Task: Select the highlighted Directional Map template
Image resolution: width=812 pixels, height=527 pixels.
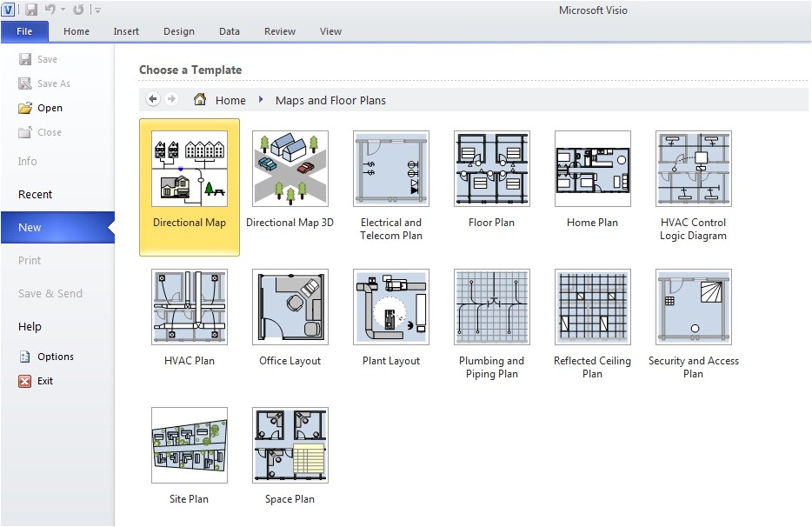Action: click(189, 169)
